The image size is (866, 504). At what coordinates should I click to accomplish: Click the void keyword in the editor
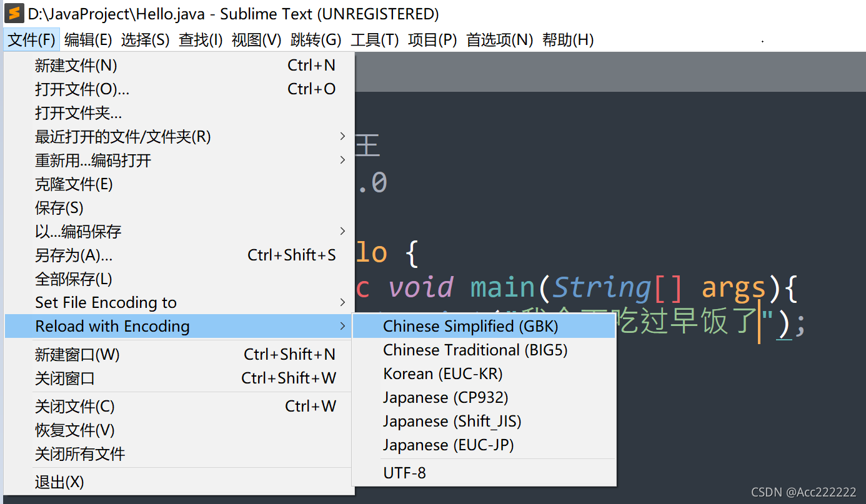421,287
